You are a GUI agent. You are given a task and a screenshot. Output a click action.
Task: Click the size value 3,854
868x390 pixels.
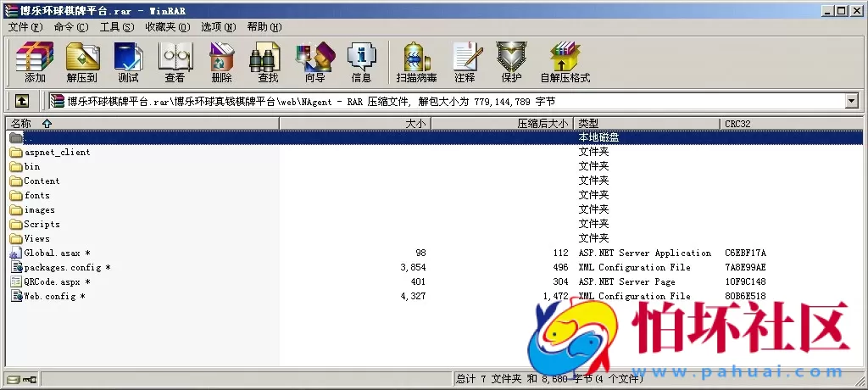click(x=413, y=268)
